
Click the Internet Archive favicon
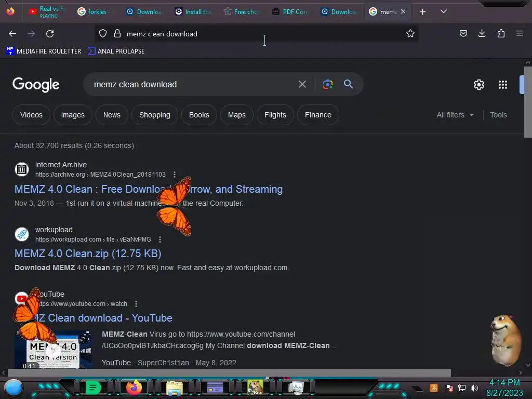(x=22, y=169)
